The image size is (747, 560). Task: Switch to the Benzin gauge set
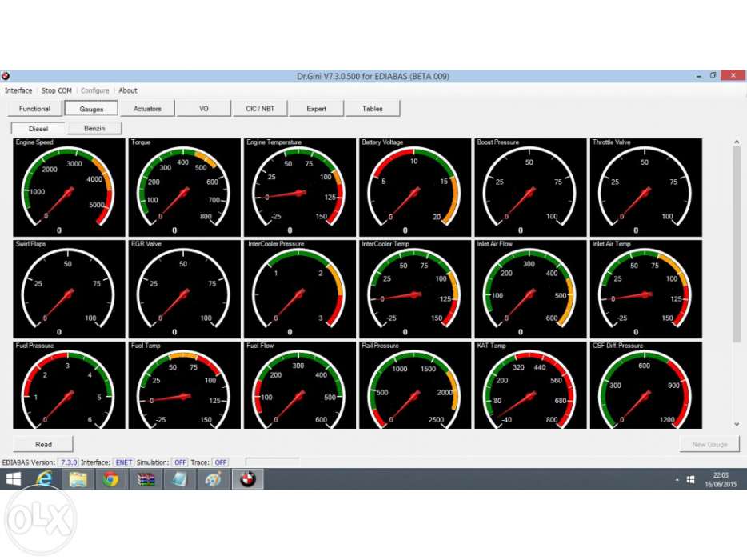tap(94, 128)
